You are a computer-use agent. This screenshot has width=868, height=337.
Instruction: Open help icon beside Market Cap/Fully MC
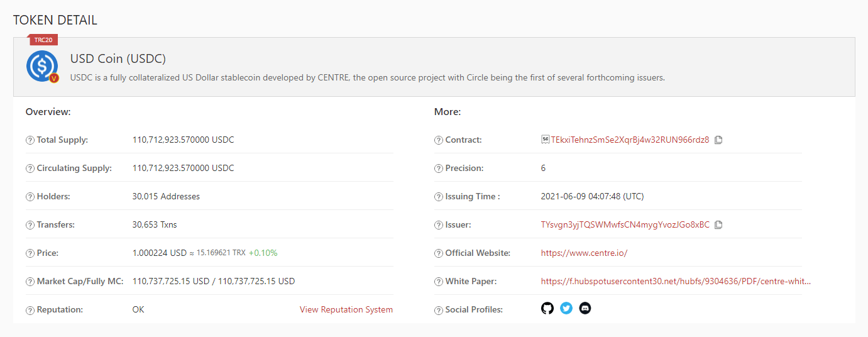pos(30,282)
